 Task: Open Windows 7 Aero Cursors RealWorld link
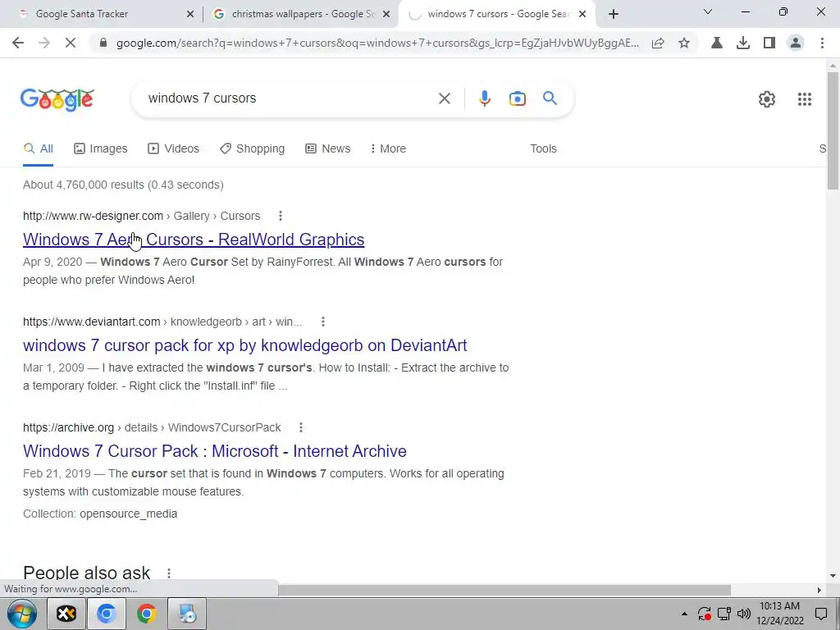(x=194, y=240)
